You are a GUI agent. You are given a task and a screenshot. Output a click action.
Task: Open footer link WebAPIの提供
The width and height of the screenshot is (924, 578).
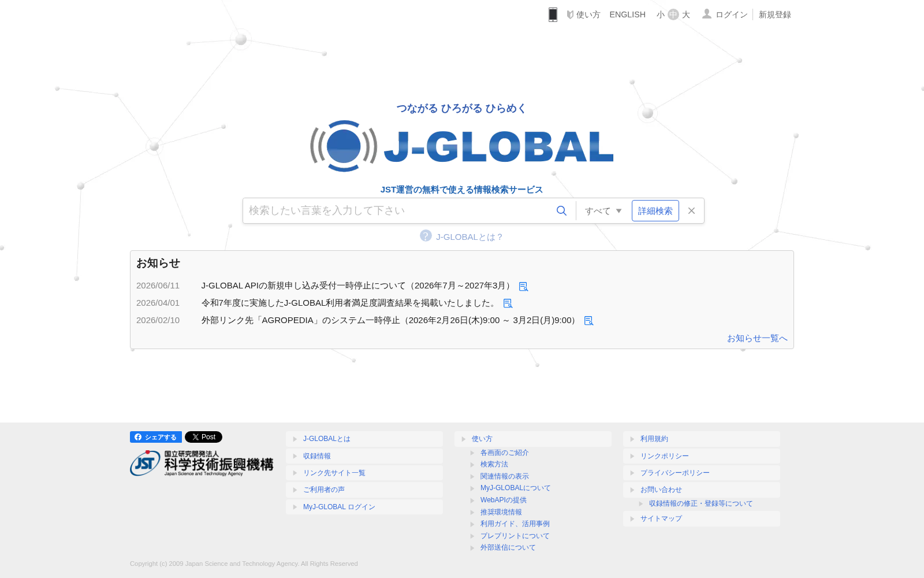[503, 500]
